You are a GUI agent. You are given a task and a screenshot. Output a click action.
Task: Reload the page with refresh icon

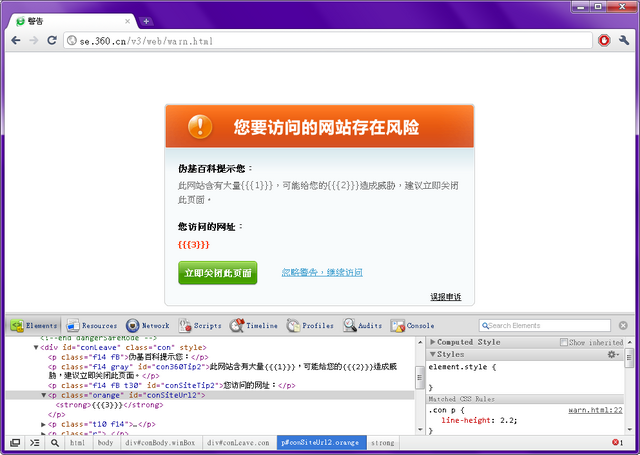point(52,40)
